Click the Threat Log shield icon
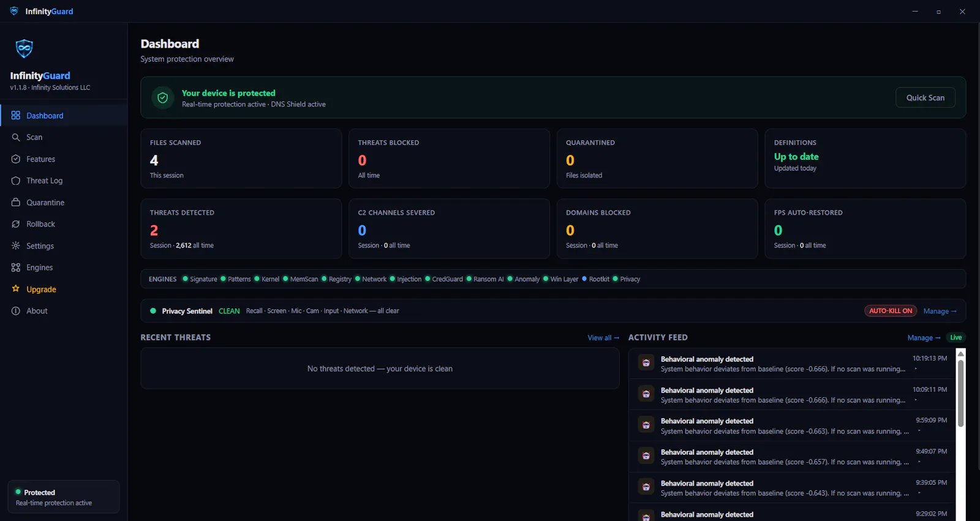 click(x=16, y=181)
